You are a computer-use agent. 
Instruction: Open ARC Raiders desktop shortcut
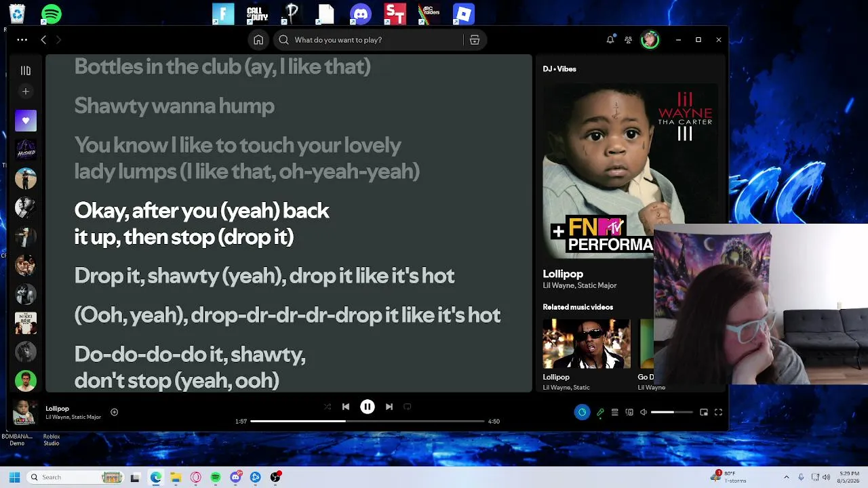pyautogui.click(x=429, y=14)
